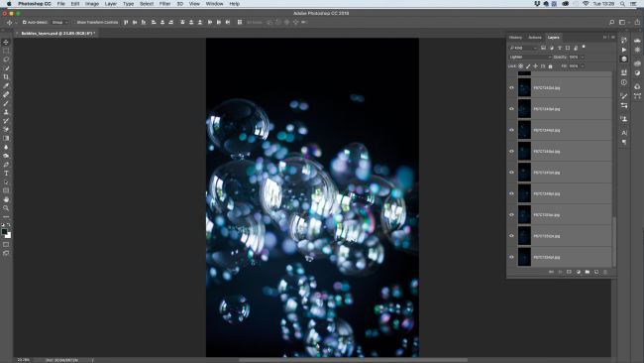The width and height of the screenshot is (644, 363).
Task: Select the Horizontal Type tool
Action: coord(6,174)
